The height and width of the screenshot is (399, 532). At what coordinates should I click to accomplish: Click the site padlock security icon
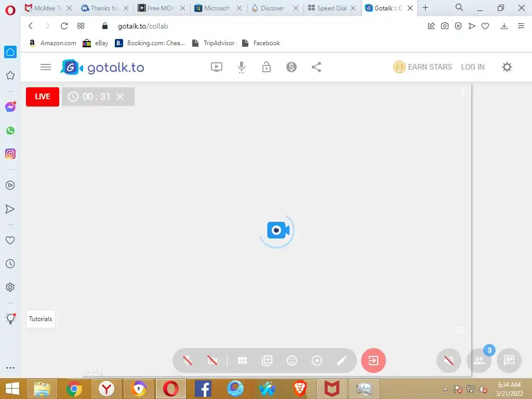coord(105,26)
